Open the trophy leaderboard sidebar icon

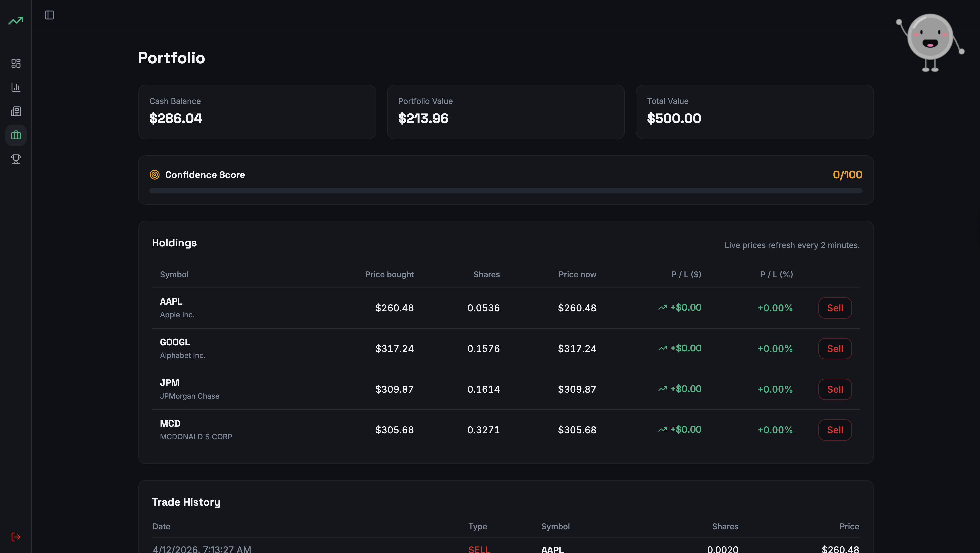(16, 159)
